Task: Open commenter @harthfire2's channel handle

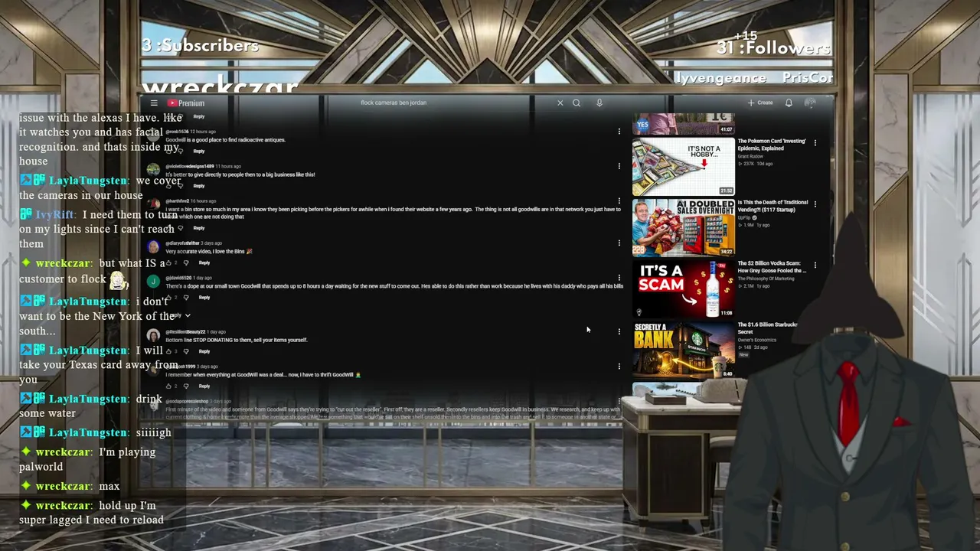Action: [x=177, y=201]
